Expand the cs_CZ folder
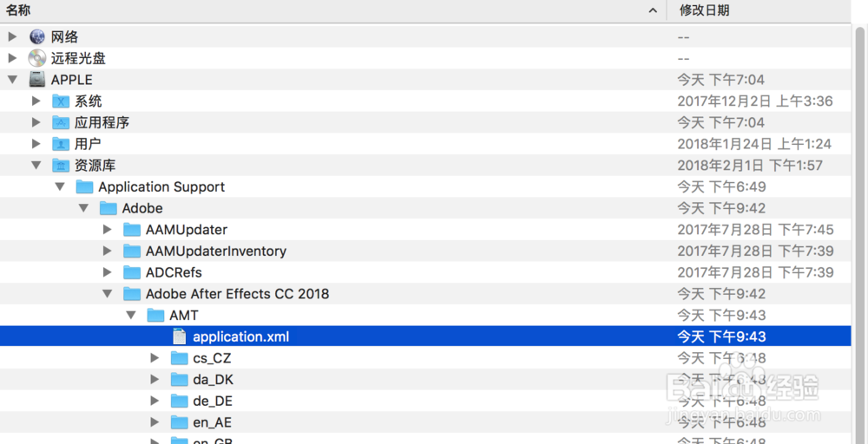 (155, 358)
